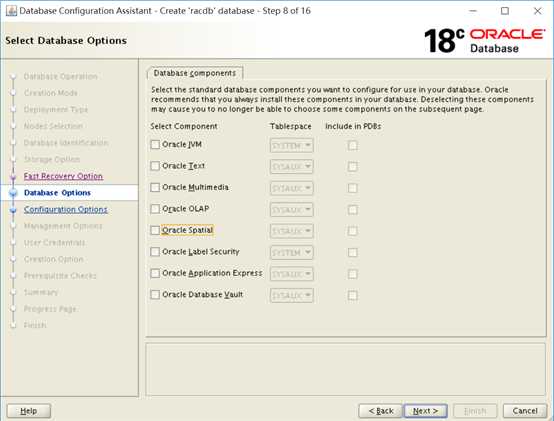Toggle Include in PDBs for Oracle OLAP
554x421 pixels.
coord(352,210)
